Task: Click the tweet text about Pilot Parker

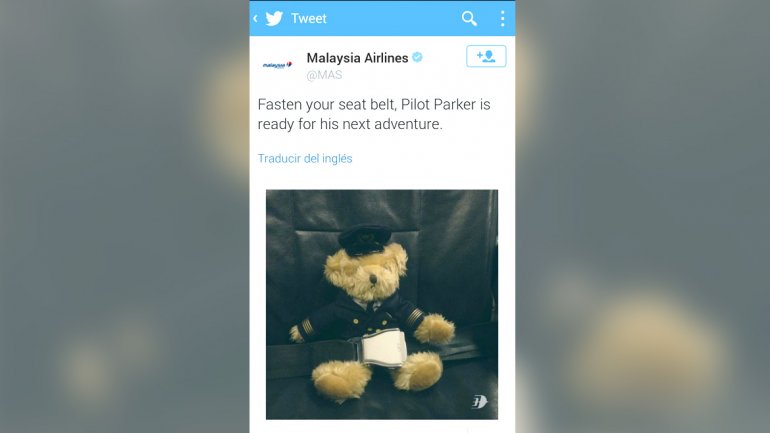Action: pos(374,114)
